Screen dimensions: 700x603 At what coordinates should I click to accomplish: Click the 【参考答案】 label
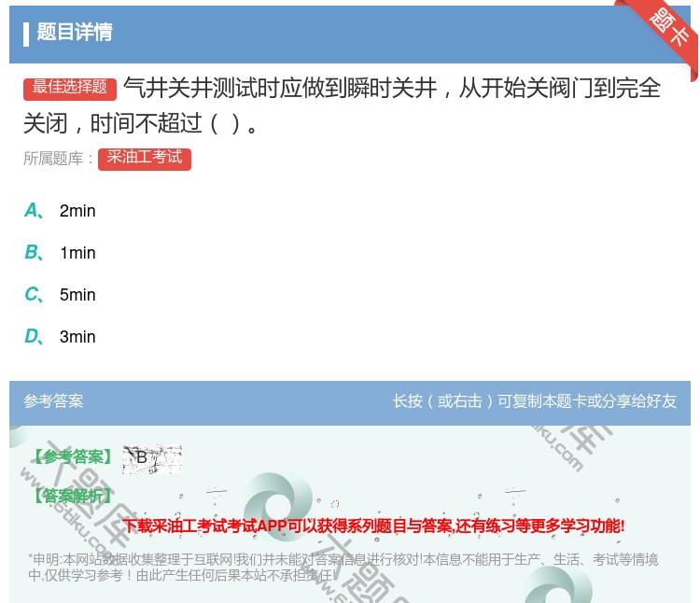(73, 456)
